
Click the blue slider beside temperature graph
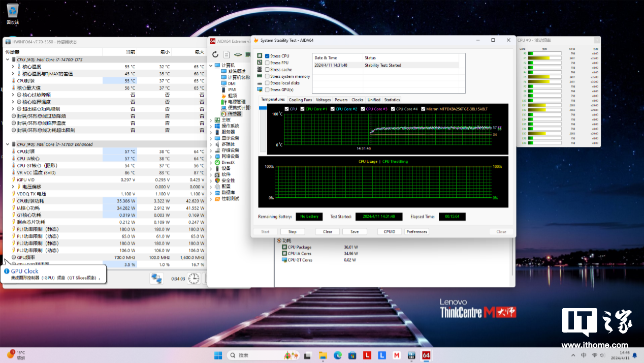coord(263,108)
